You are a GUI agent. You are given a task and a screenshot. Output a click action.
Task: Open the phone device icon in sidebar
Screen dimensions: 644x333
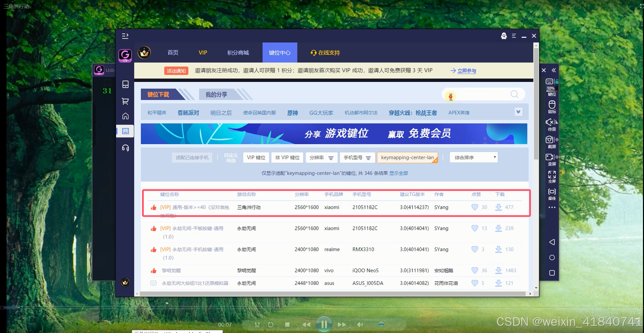pyautogui.click(x=125, y=84)
